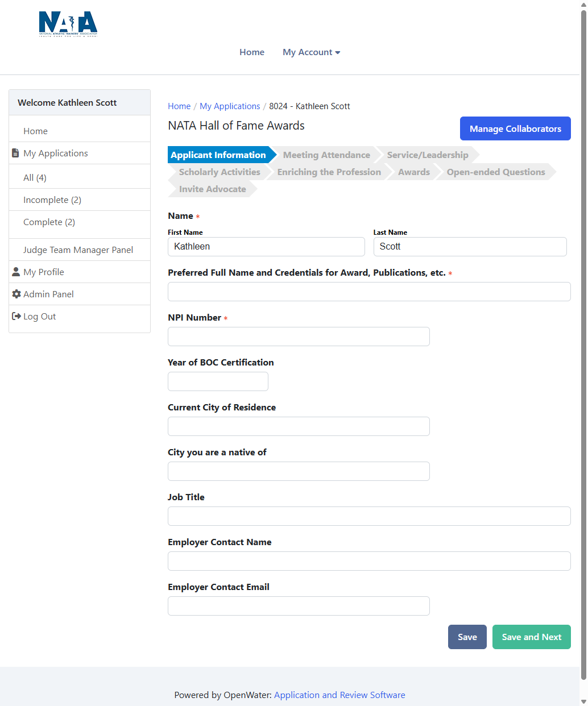Click the Save and Next button
Viewport: 588px width, 706px height.
pos(532,637)
